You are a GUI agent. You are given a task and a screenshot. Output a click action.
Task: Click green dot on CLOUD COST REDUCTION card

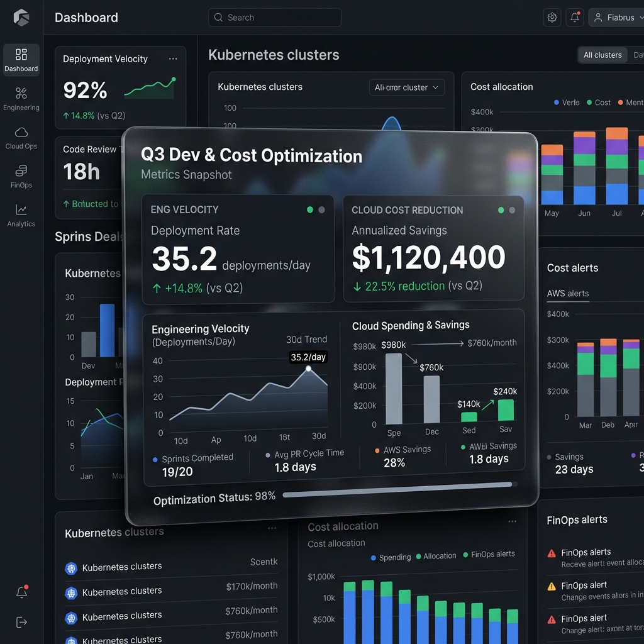tap(501, 210)
